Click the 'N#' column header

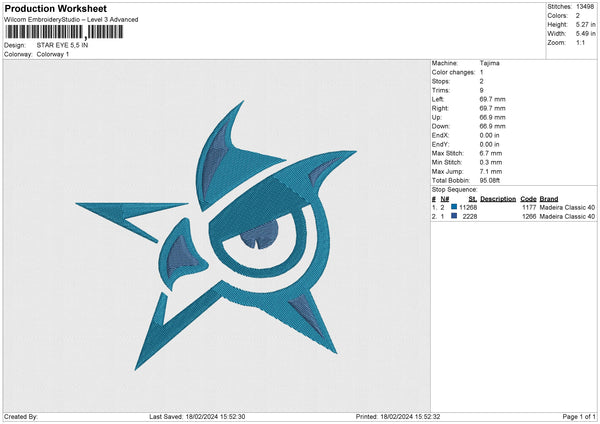pos(445,199)
